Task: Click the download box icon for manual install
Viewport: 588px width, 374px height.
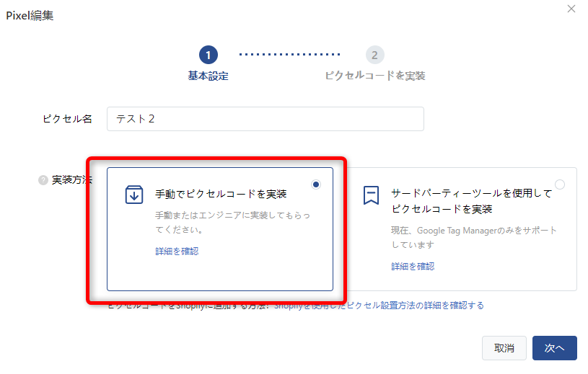Action: click(134, 195)
